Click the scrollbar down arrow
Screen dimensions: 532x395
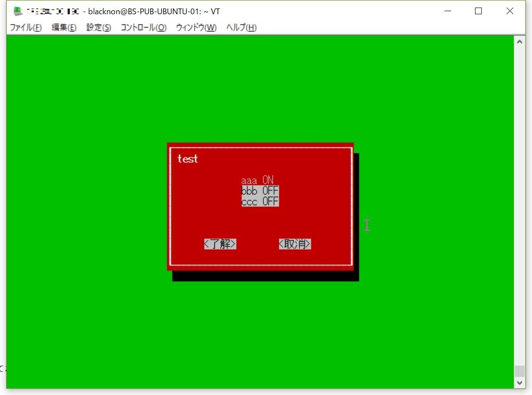[519, 383]
